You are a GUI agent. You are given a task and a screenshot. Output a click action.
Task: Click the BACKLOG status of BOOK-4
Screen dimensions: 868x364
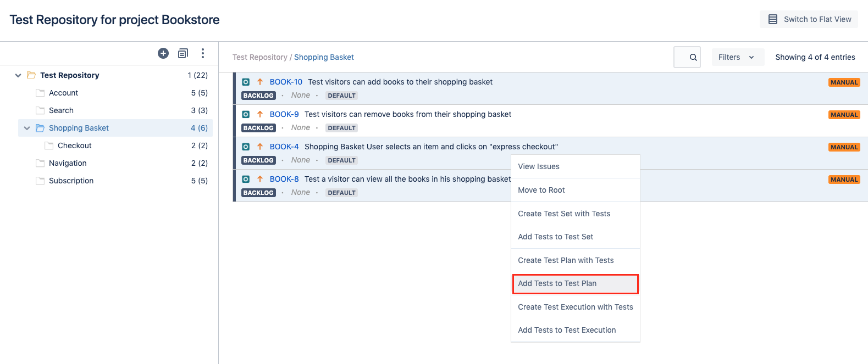(258, 160)
